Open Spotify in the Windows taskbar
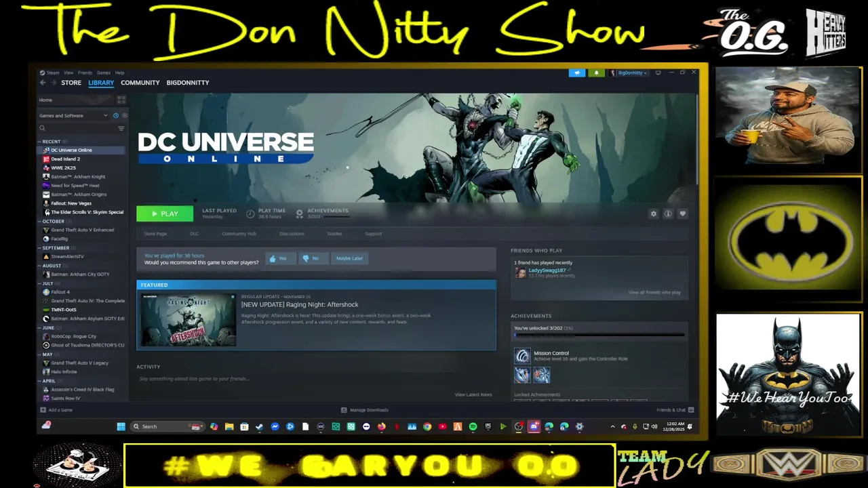The width and height of the screenshot is (868, 488). [473, 426]
